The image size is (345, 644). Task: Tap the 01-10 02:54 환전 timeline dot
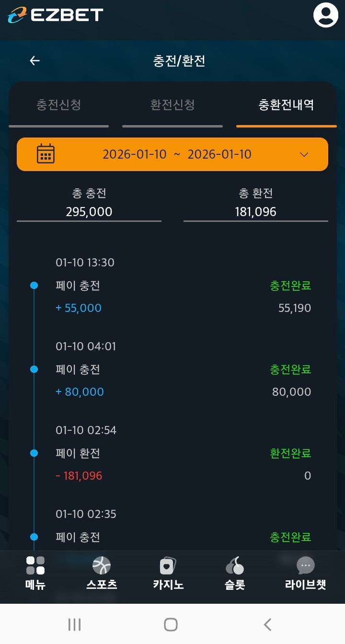point(34,453)
